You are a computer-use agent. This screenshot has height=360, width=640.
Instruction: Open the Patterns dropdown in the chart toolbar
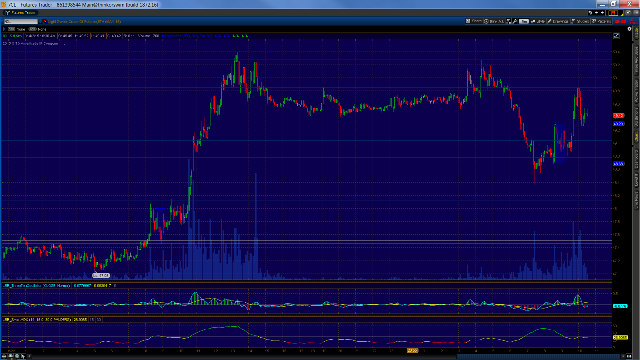coord(601,21)
